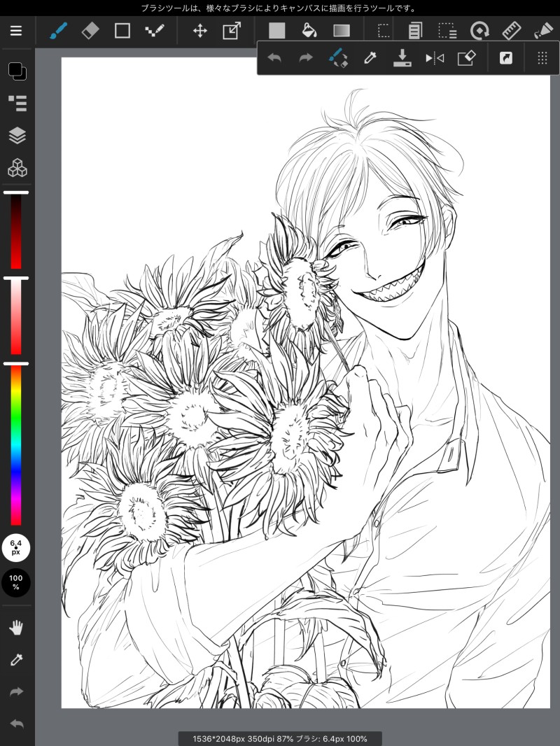Open the selection options icon
Screen dimensions: 560x746
pos(447,31)
